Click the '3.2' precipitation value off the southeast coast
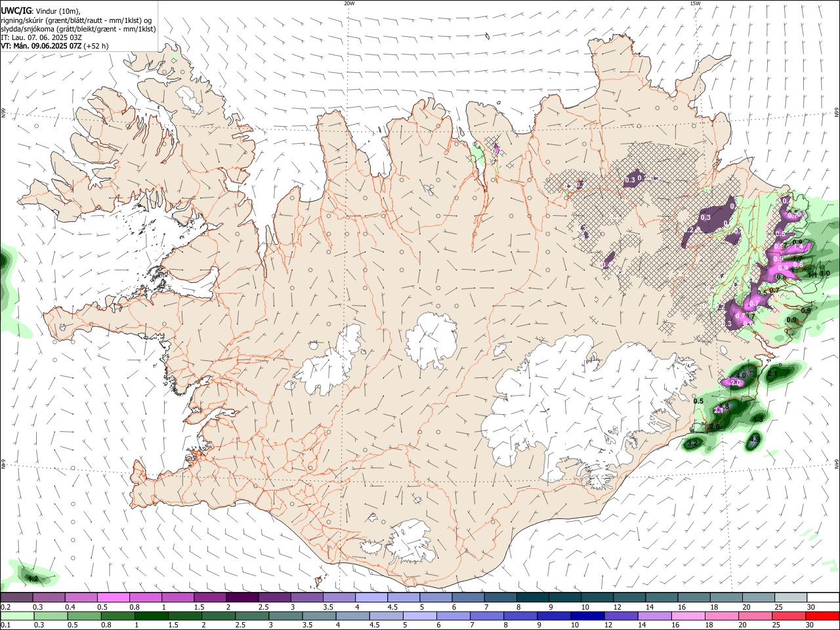The height and width of the screenshot is (630, 840). click(x=692, y=444)
